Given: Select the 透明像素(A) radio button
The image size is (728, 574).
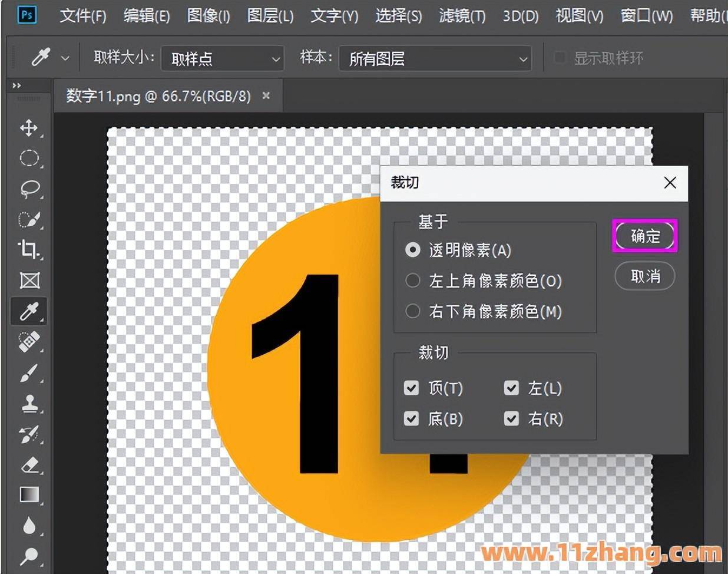Looking at the screenshot, I should pos(413,250).
